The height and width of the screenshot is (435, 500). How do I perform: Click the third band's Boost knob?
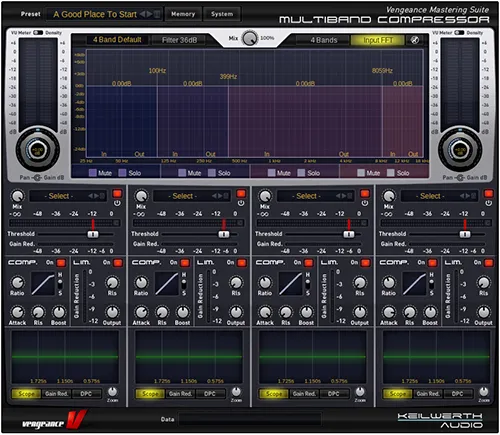(x=306, y=312)
